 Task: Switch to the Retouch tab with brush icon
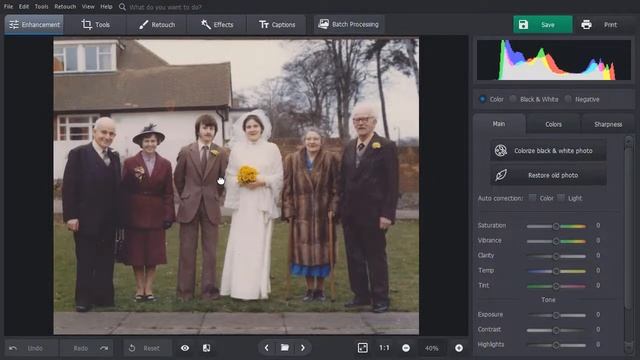[x=157, y=24]
